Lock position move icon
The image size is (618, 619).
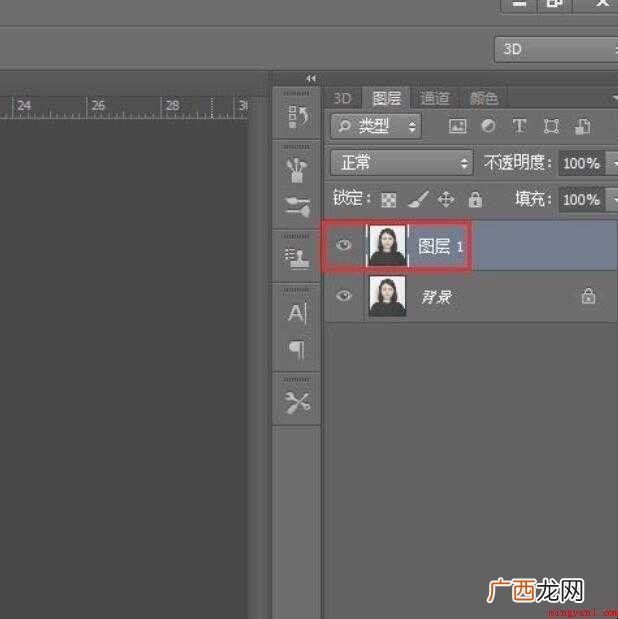coord(446,199)
